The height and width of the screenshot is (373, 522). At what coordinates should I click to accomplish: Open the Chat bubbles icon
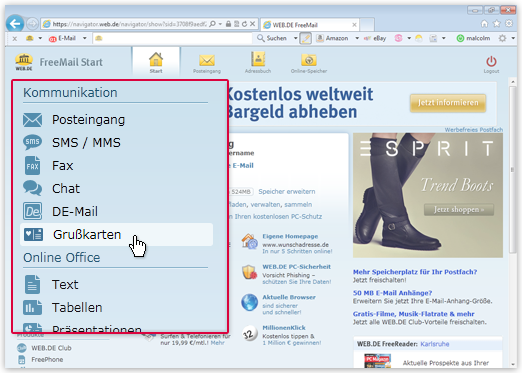[32, 188]
